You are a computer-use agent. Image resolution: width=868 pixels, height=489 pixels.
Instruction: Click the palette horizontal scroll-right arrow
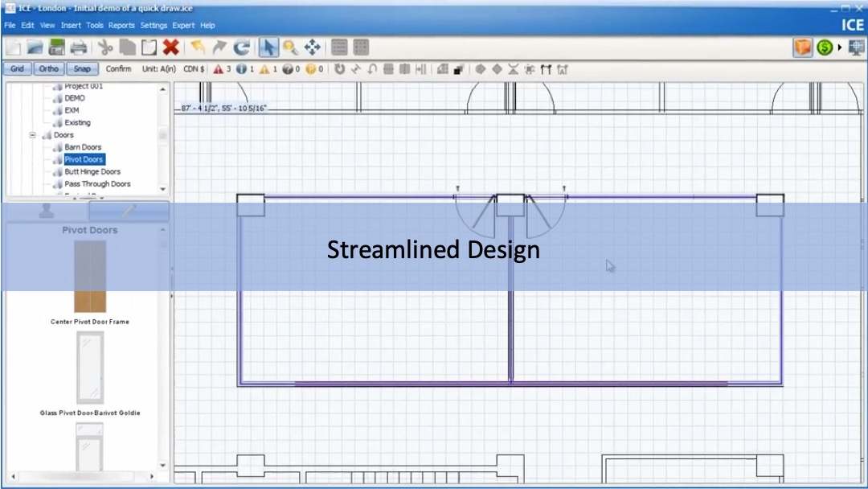tap(152, 476)
